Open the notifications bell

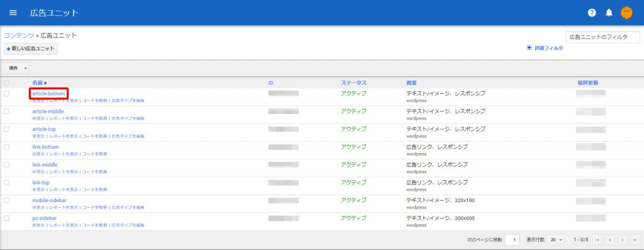pyautogui.click(x=609, y=13)
